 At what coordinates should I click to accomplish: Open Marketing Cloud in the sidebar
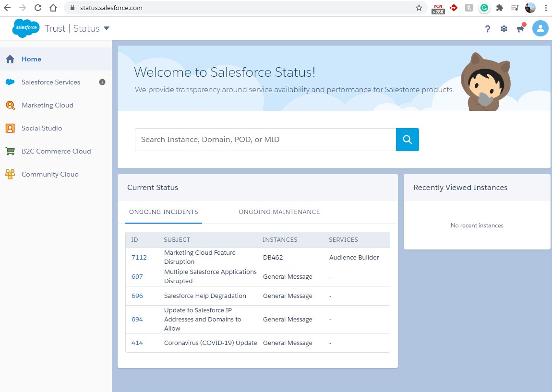tap(48, 105)
